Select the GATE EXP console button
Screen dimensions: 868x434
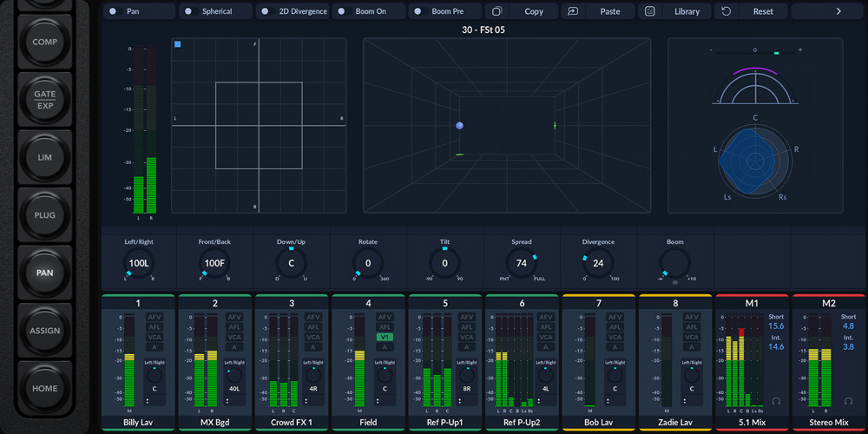(x=45, y=100)
